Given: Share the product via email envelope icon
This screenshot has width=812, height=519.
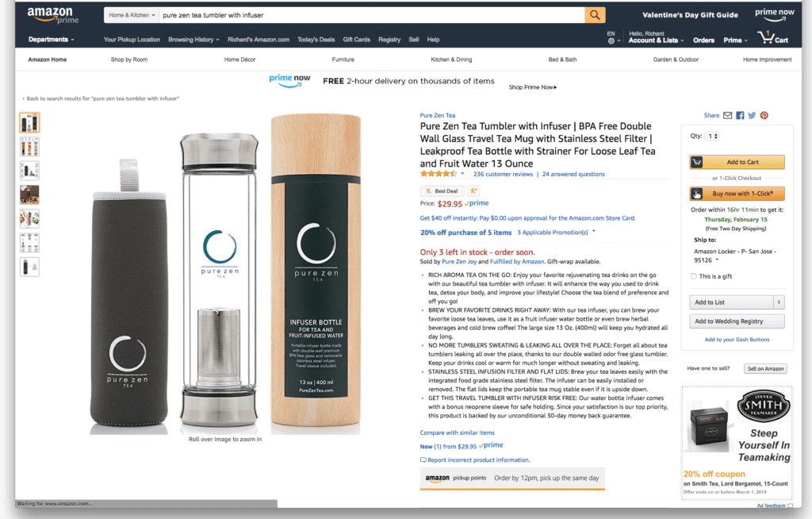Looking at the screenshot, I should pyautogui.click(x=728, y=116).
